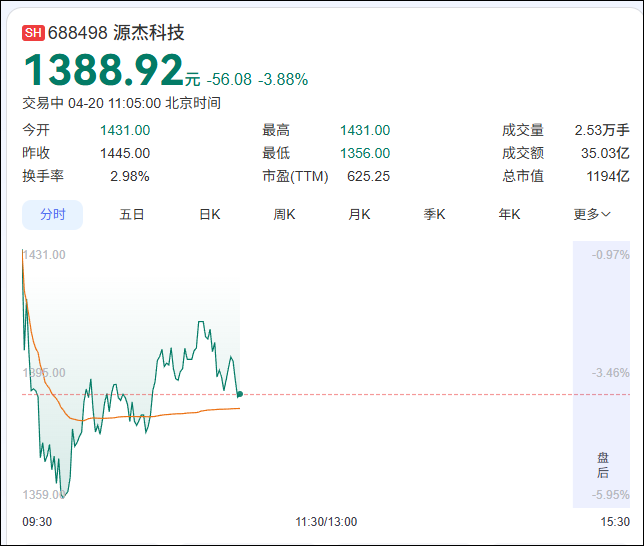Viewport: 644px width, 546px height.
Task: Show the 月K chart view
Action: point(359,214)
